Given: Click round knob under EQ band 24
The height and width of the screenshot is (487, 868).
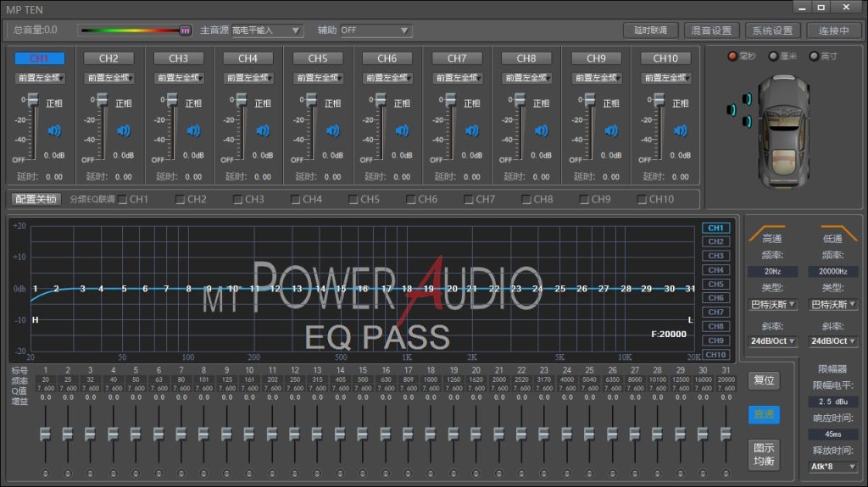Looking at the screenshot, I should click(566, 473).
